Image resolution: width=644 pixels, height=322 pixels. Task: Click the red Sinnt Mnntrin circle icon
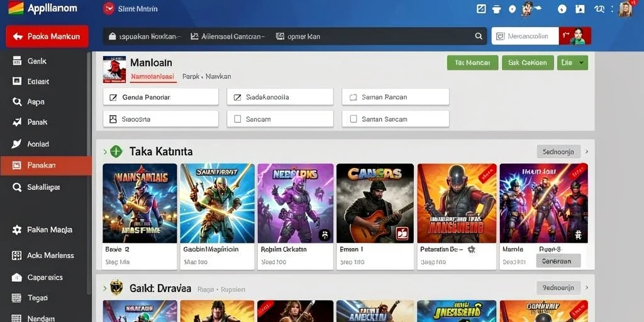click(109, 8)
